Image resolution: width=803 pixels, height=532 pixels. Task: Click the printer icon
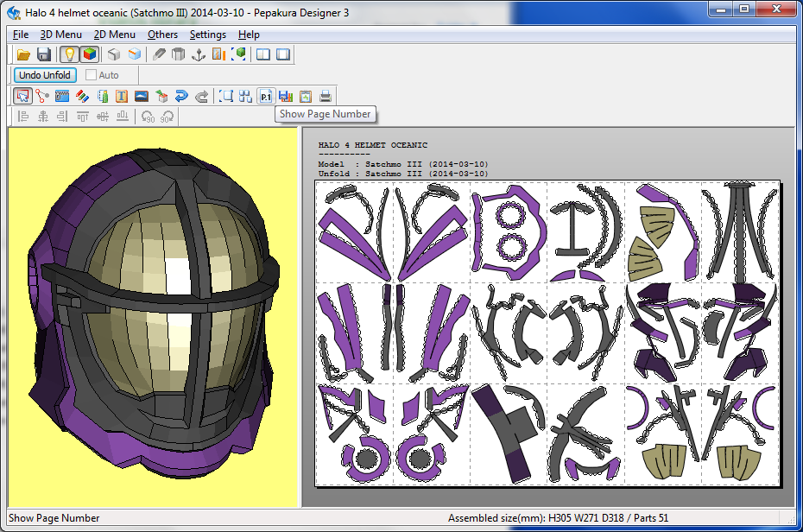point(326,96)
